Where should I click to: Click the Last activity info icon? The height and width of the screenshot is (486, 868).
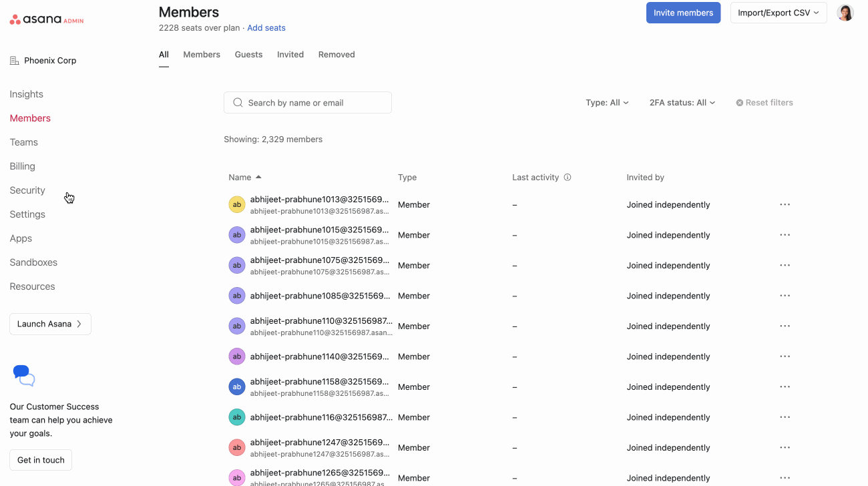(x=568, y=178)
